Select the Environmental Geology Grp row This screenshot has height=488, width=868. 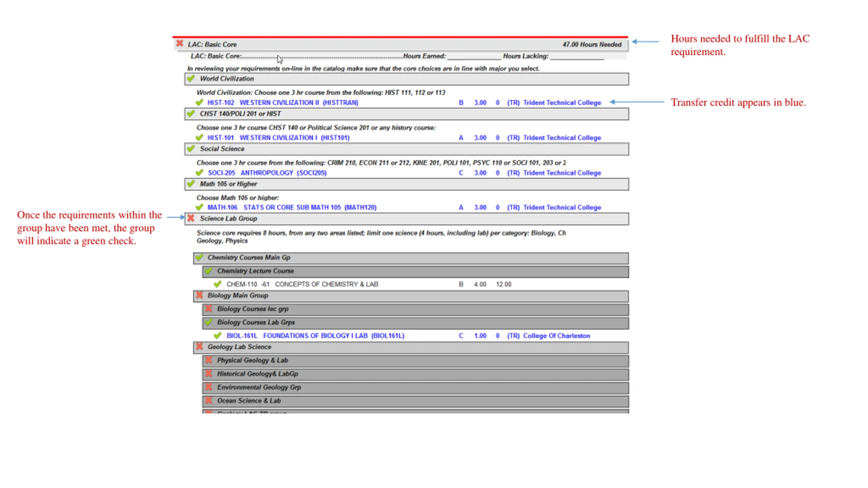tap(416, 388)
